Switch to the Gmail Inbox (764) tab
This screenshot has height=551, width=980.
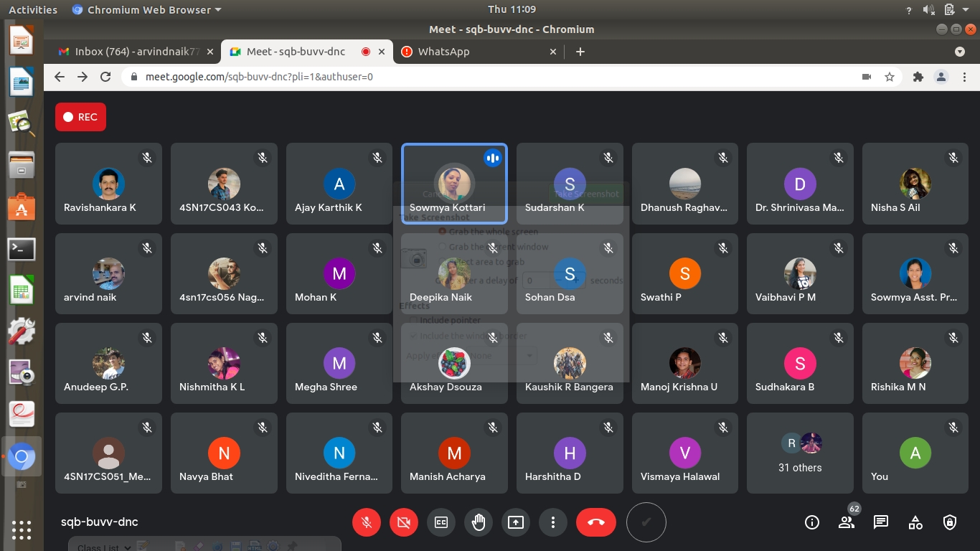coord(136,52)
